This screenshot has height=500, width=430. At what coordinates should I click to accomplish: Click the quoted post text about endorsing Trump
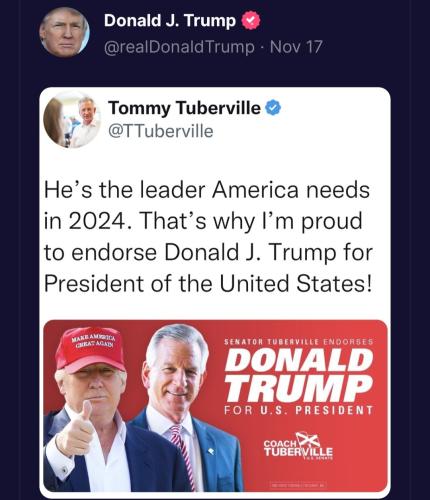208,237
